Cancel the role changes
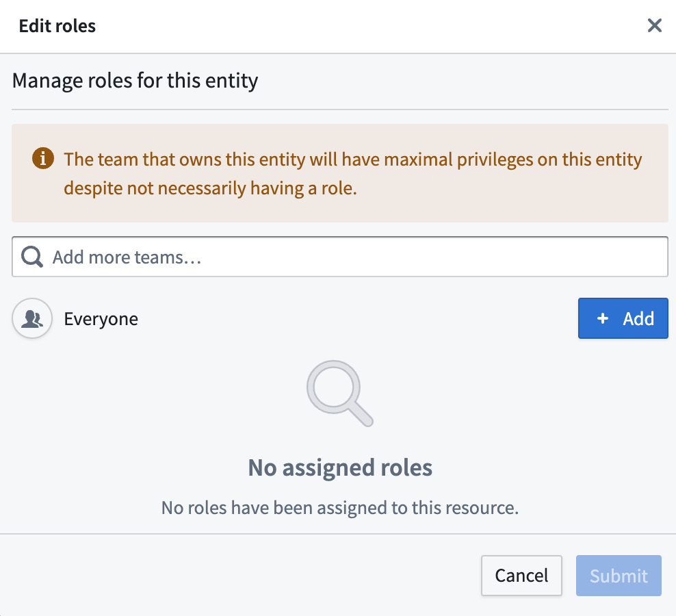 coord(521,576)
